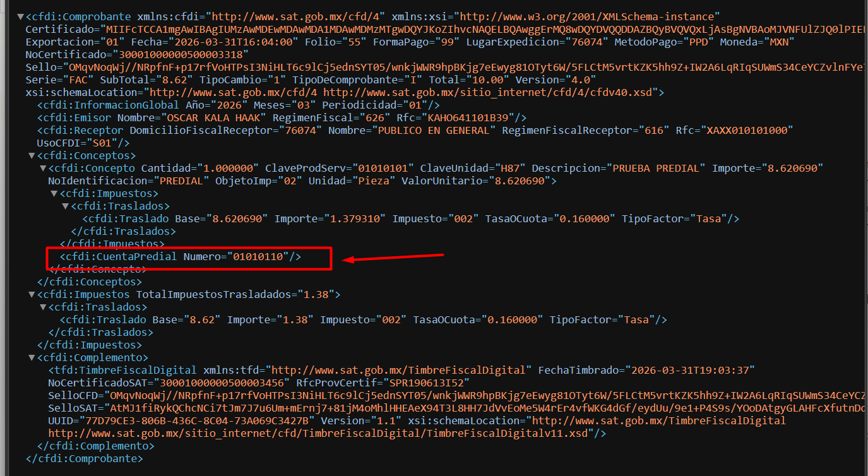Collapse cfdi:Traslados under TotalImpuestosTrasladados
Screen dimensions: 868x476
click(x=43, y=307)
